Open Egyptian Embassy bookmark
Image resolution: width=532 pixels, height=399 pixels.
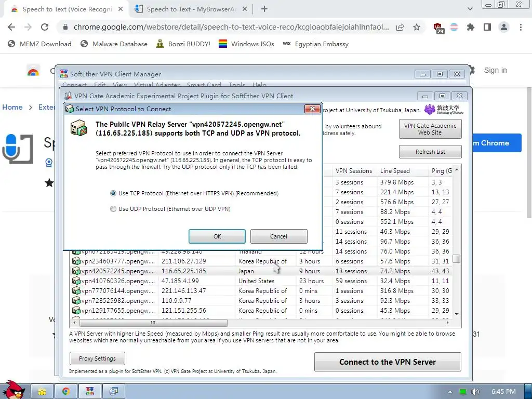315,44
